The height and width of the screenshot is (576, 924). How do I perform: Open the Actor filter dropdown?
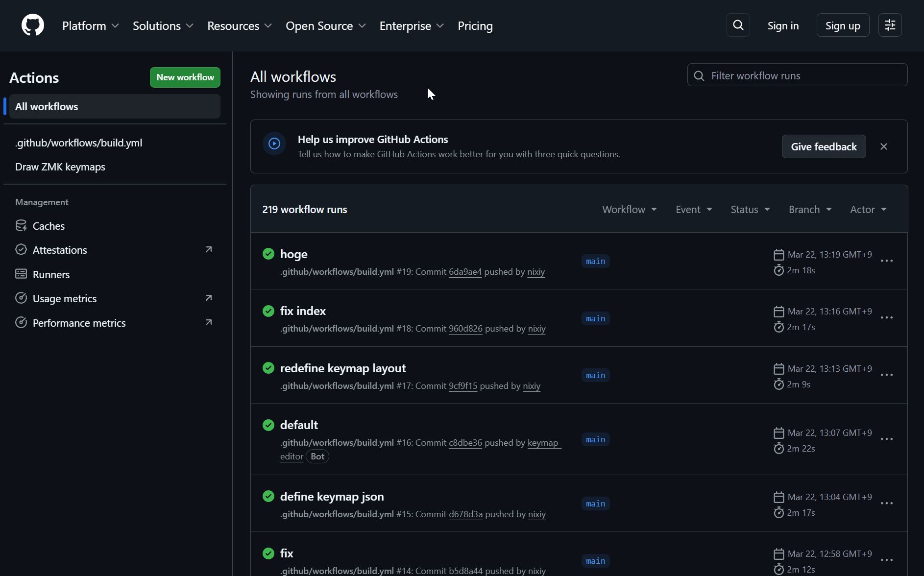868,209
